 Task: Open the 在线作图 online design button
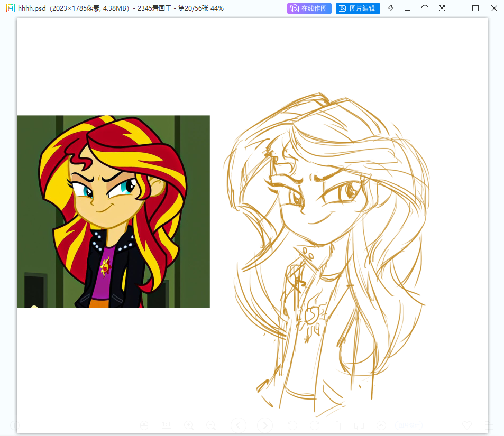pyautogui.click(x=309, y=8)
